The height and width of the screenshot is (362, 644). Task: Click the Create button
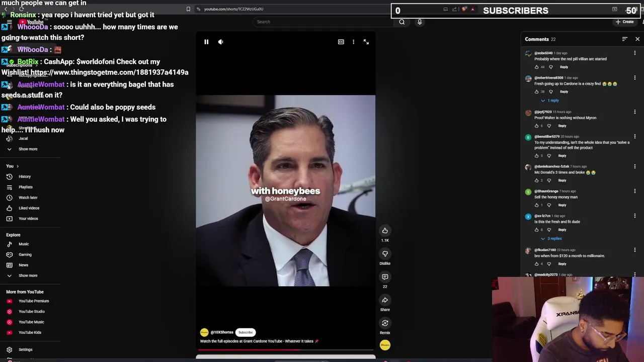click(625, 22)
